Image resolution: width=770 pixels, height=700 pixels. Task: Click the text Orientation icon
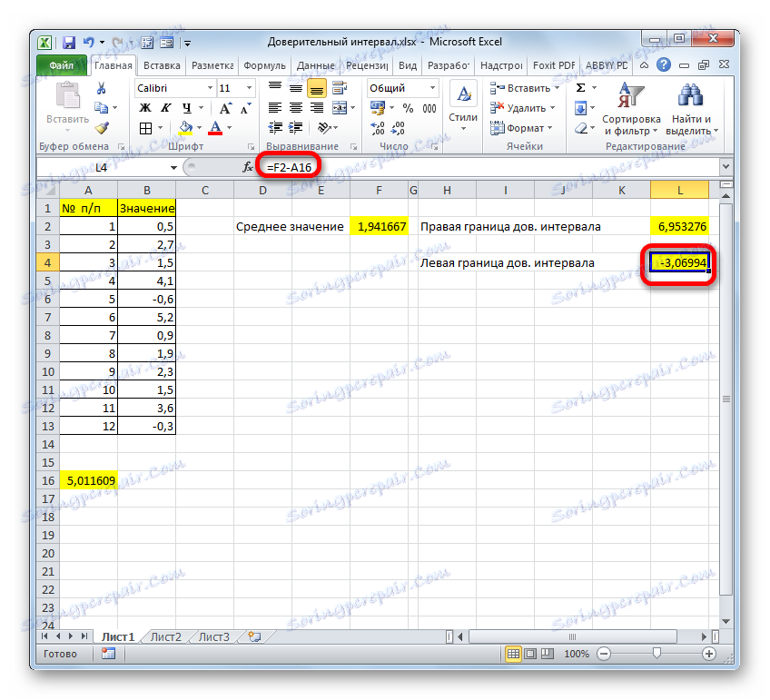(323, 128)
